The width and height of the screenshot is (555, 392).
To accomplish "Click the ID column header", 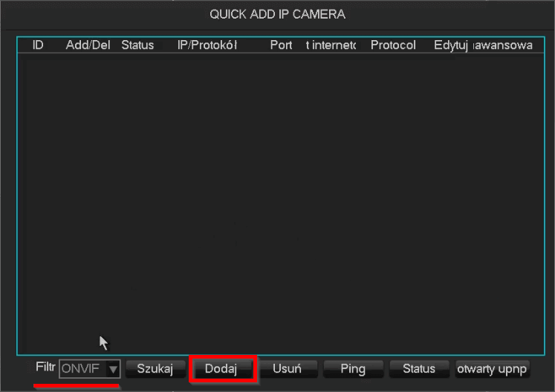I will 38,45.
